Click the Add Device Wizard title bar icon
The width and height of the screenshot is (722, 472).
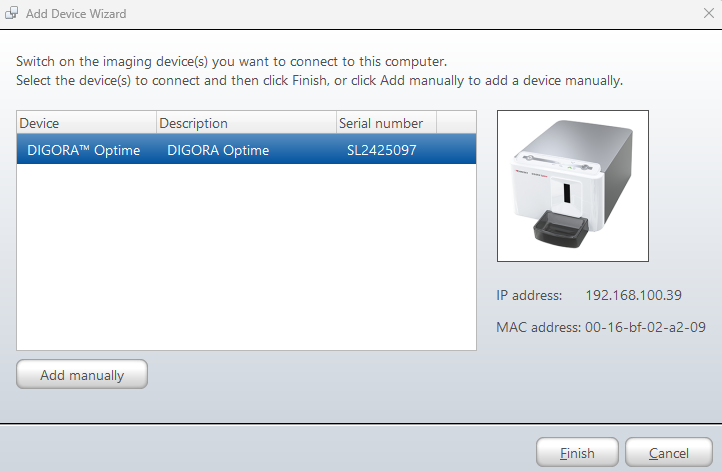point(12,15)
